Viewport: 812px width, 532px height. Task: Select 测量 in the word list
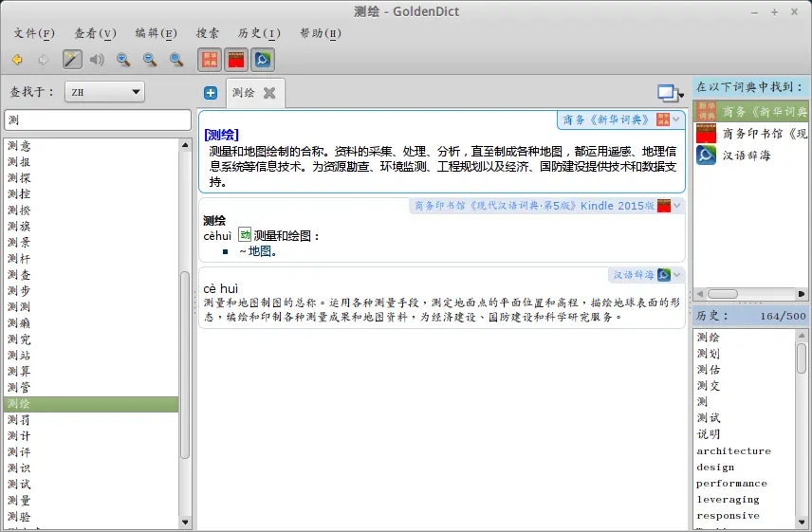point(91,501)
